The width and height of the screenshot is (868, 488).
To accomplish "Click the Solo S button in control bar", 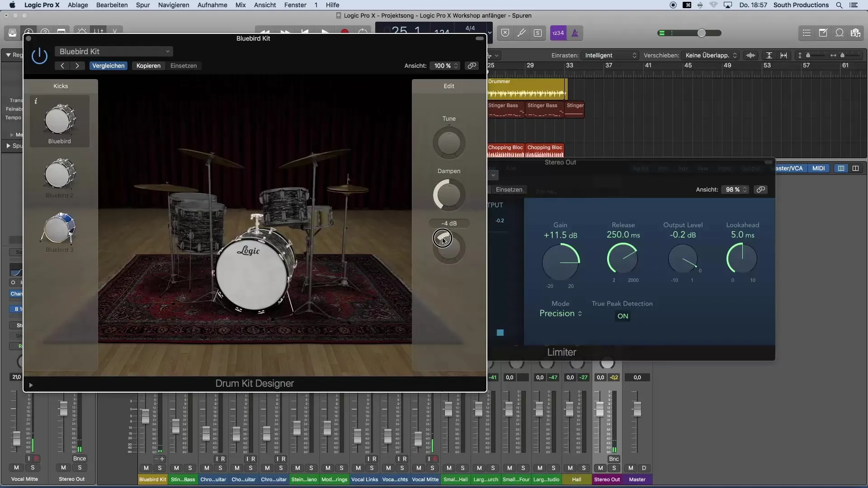I will 538,33.
